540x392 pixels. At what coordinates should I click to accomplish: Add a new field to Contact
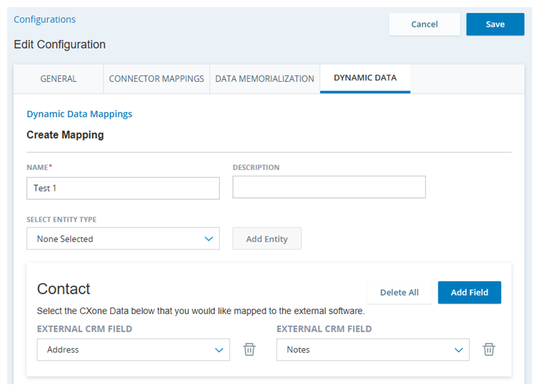469,292
